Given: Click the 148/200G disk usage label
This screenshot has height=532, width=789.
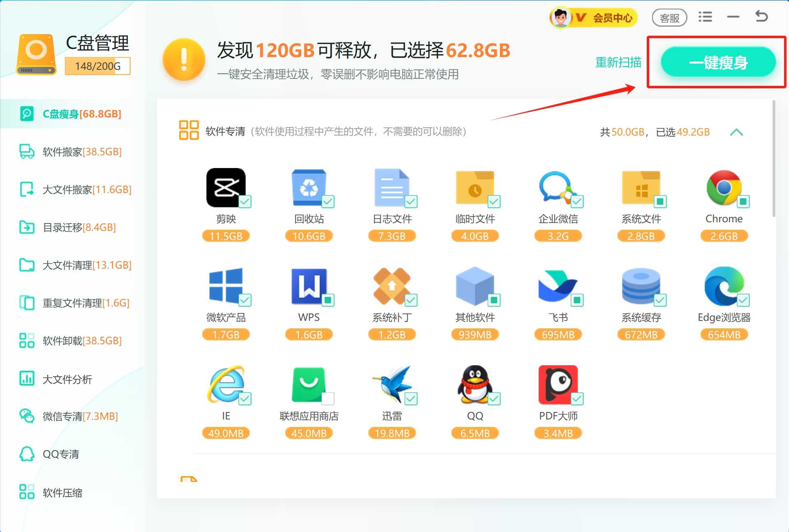Looking at the screenshot, I should (x=97, y=66).
